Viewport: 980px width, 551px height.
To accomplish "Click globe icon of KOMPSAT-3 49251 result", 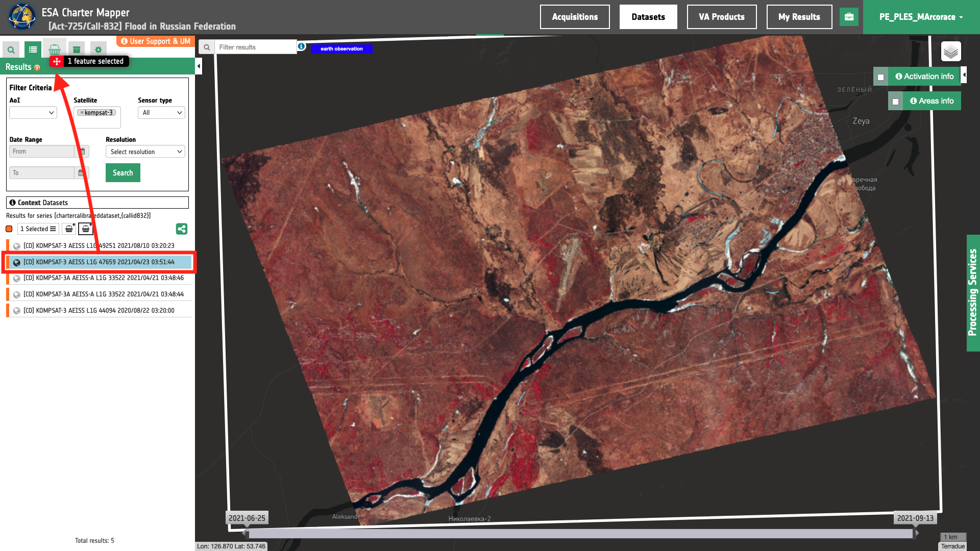I will (x=17, y=246).
